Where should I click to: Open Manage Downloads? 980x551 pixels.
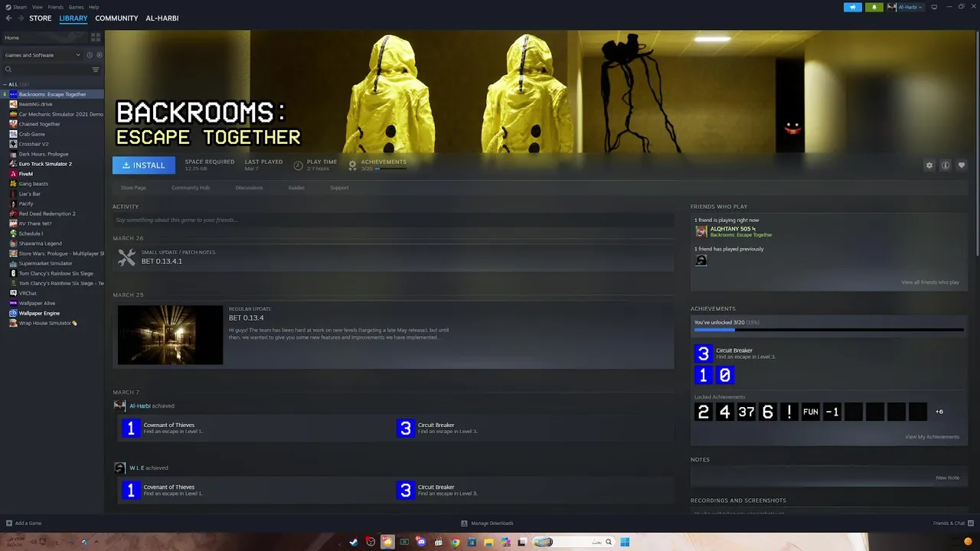click(487, 523)
